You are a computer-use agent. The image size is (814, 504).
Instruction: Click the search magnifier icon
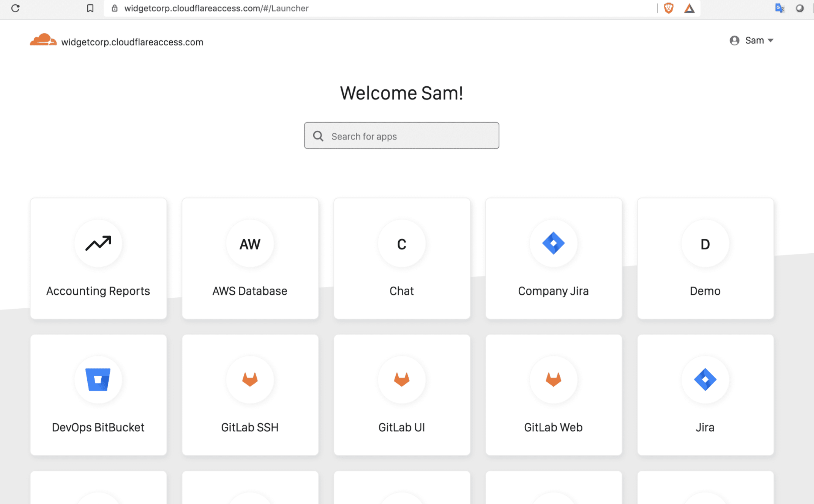[x=318, y=136]
